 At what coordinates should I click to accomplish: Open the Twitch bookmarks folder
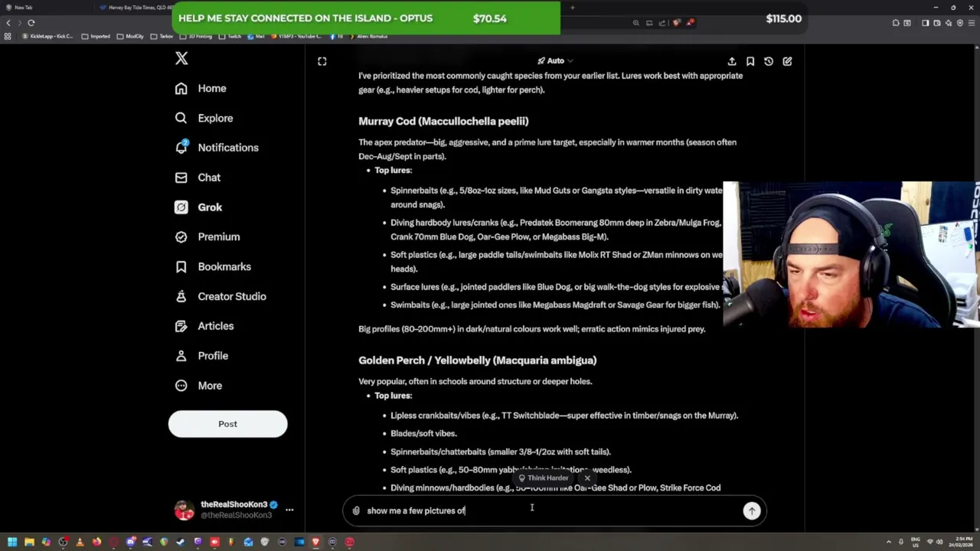(x=230, y=37)
